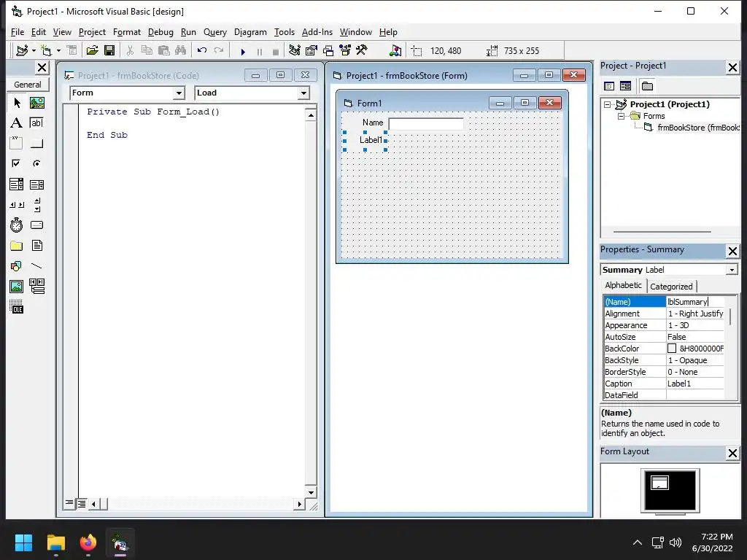Open the File menu
747x560 pixels.
click(18, 32)
